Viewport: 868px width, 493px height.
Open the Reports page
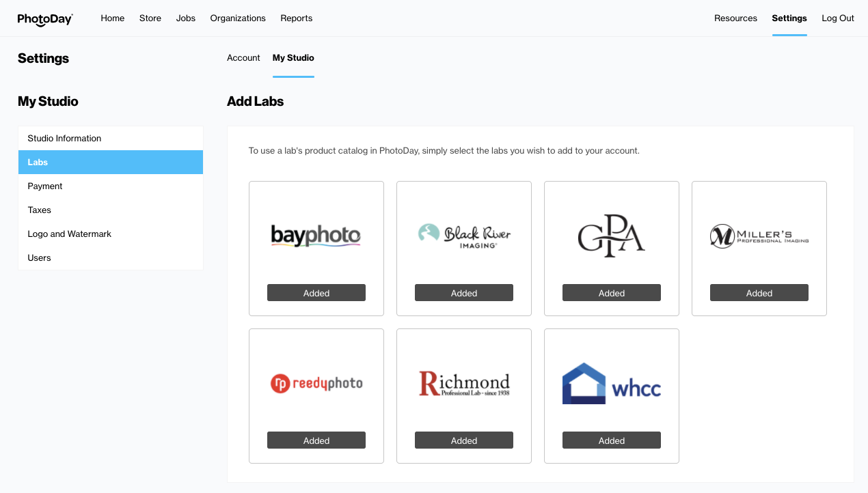point(297,18)
